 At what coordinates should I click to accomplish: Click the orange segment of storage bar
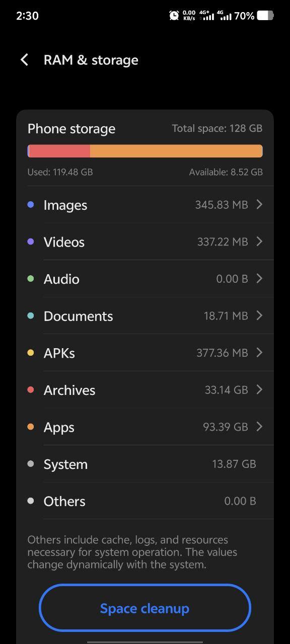176,151
